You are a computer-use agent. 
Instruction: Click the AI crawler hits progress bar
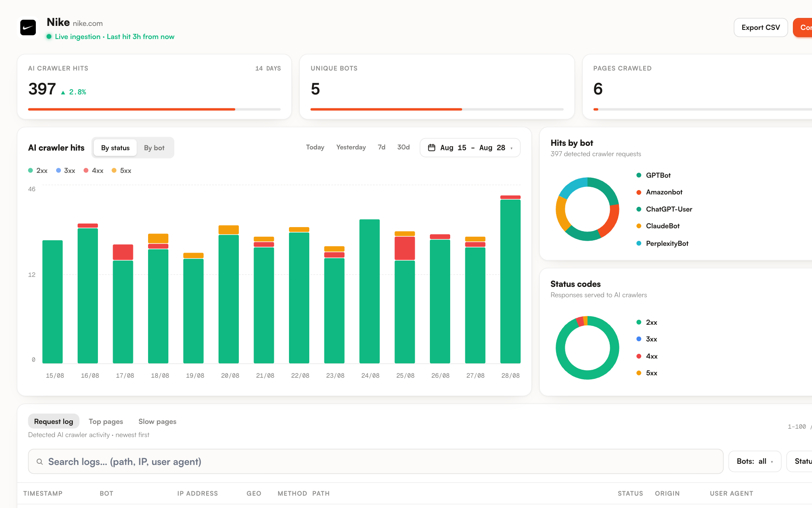(x=154, y=109)
